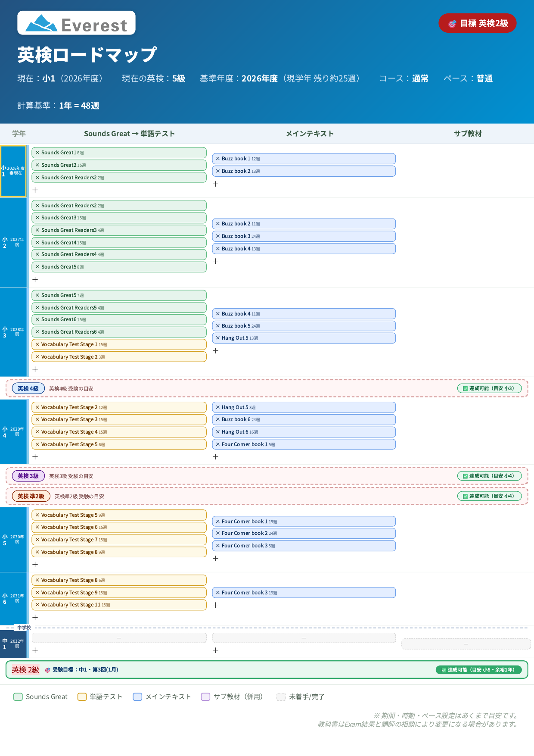Add main text item to 小1 row

(216, 184)
